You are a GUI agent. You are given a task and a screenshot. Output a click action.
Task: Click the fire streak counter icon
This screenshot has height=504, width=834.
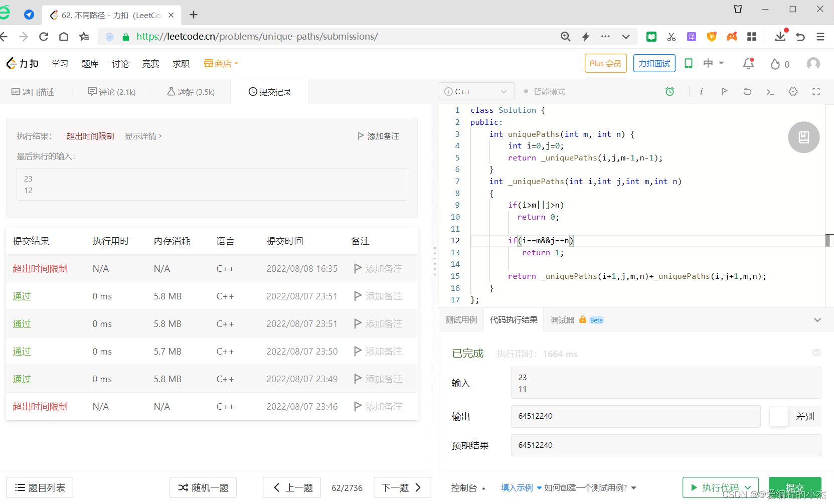click(x=775, y=63)
